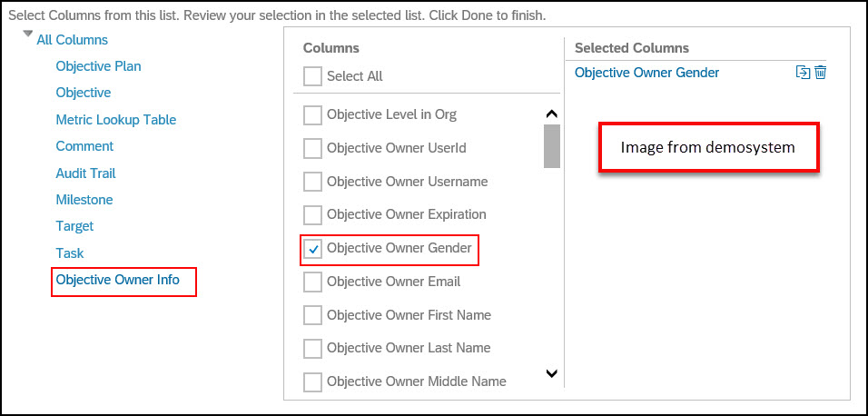Open Objective Plan category
Screen dimensions: 868x416
99,66
